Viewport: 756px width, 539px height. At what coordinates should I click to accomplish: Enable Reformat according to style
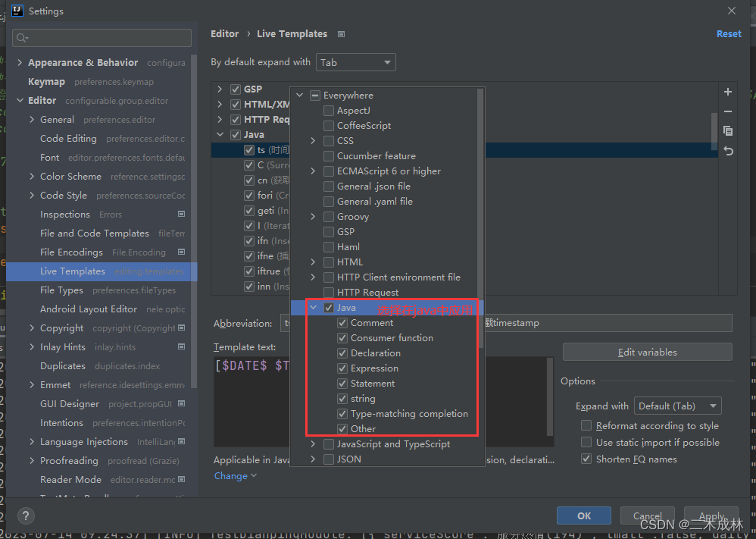[x=586, y=425]
